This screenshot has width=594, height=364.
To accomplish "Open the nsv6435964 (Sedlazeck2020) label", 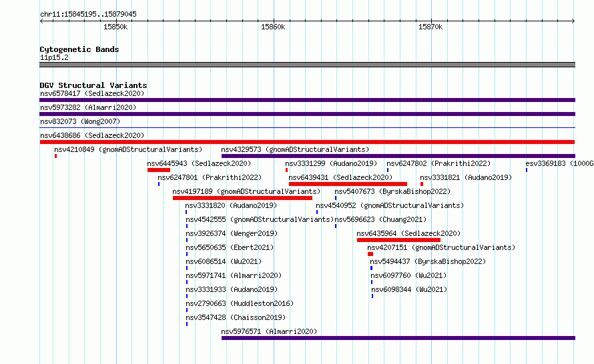I will (x=408, y=233).
